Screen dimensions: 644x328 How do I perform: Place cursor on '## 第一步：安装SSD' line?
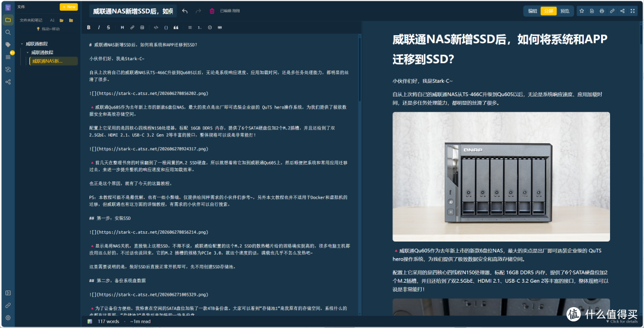(x=110, y=218)
